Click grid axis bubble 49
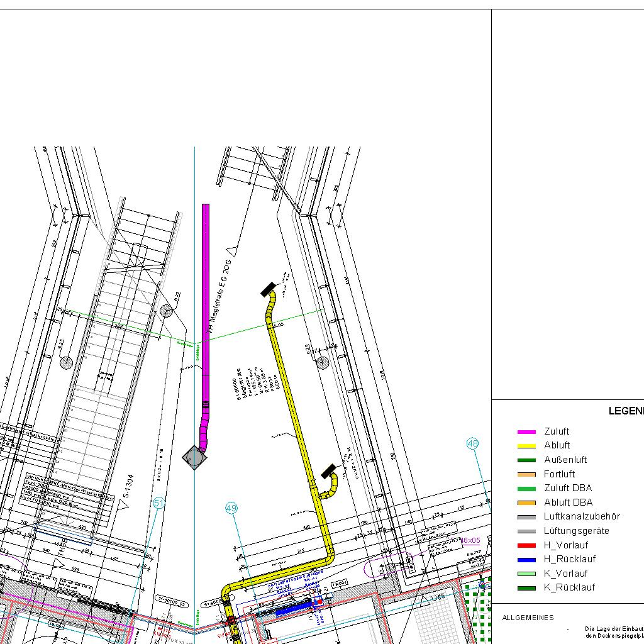The image size is (644, 644). pos(231,508)
